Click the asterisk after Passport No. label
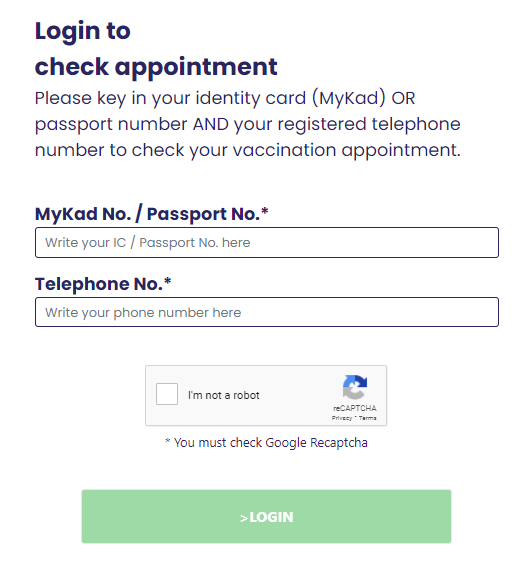The image size is (532, 574). (x=264, y=211)
